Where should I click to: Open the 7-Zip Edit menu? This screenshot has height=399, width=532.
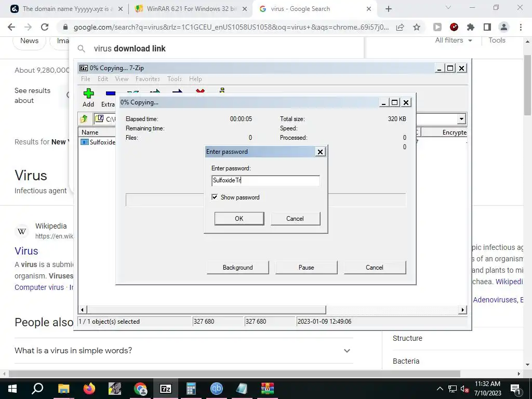pyautogui.click(x=103, y=79)
